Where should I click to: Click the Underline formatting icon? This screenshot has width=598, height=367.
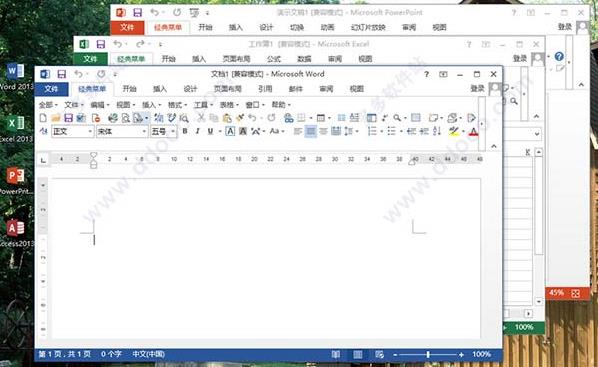pos(210,131)
